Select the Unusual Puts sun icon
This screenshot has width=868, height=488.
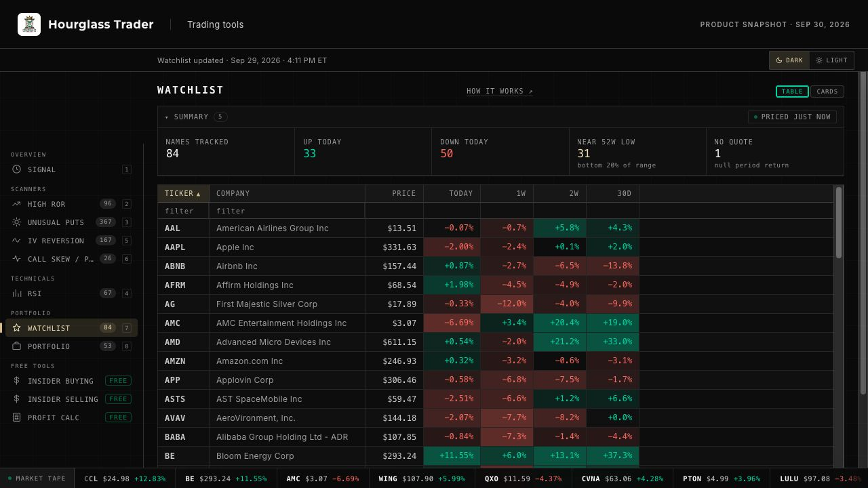coord(16,222)
